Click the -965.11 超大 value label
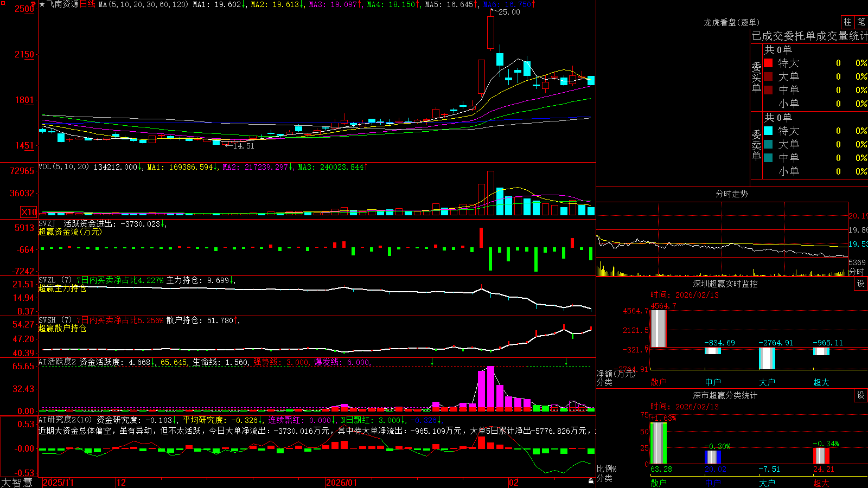This screenshot has width=868, height=488. [828, 343]
